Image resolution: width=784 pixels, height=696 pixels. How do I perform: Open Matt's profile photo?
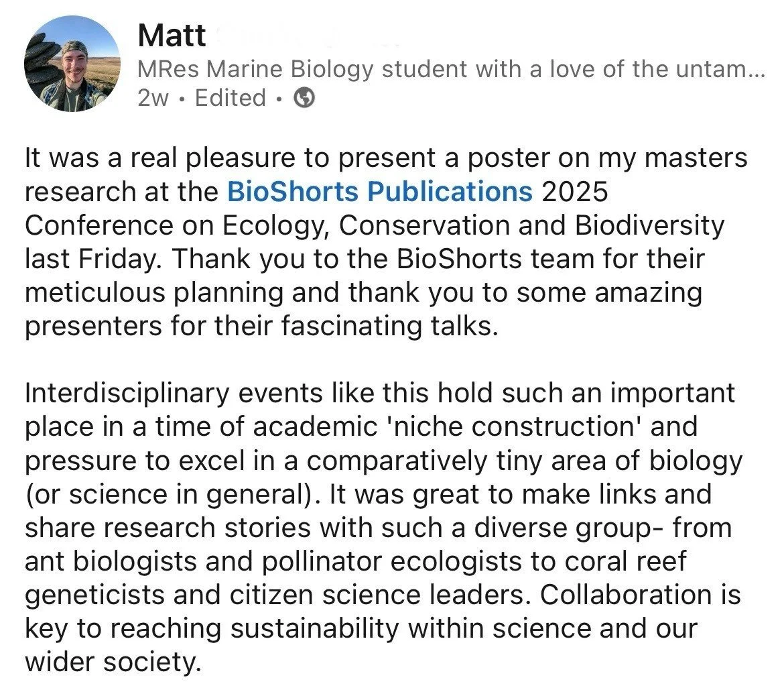[x=72, y=64]
